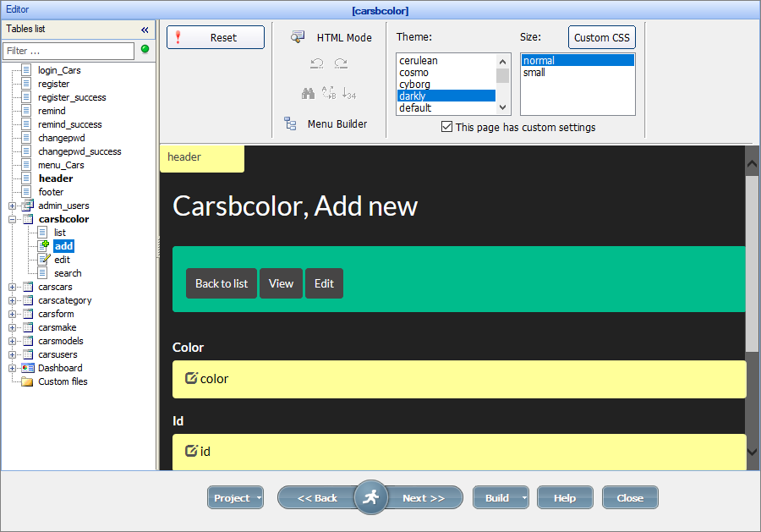Image resolution: width=761 pixels, height=532 pixels.
Task: Select 'edit' under carsbcolor
Action: (63, 259)
